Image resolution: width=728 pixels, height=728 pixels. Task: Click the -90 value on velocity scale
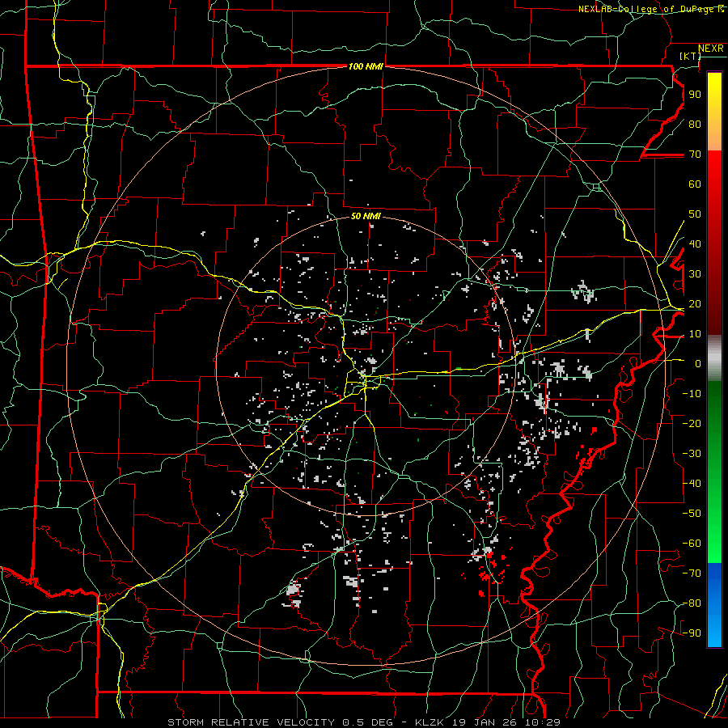[692, 633]
